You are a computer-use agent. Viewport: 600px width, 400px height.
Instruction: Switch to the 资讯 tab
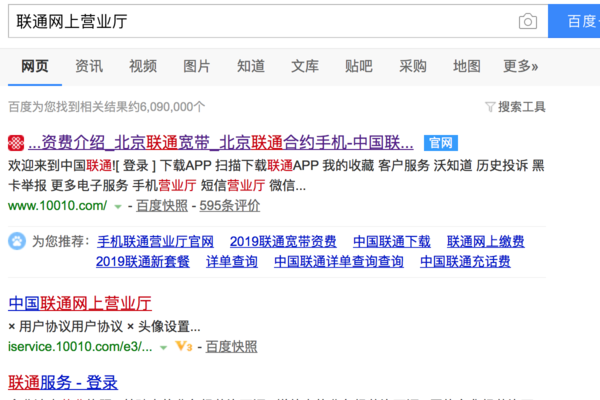[x=89, y=66]
